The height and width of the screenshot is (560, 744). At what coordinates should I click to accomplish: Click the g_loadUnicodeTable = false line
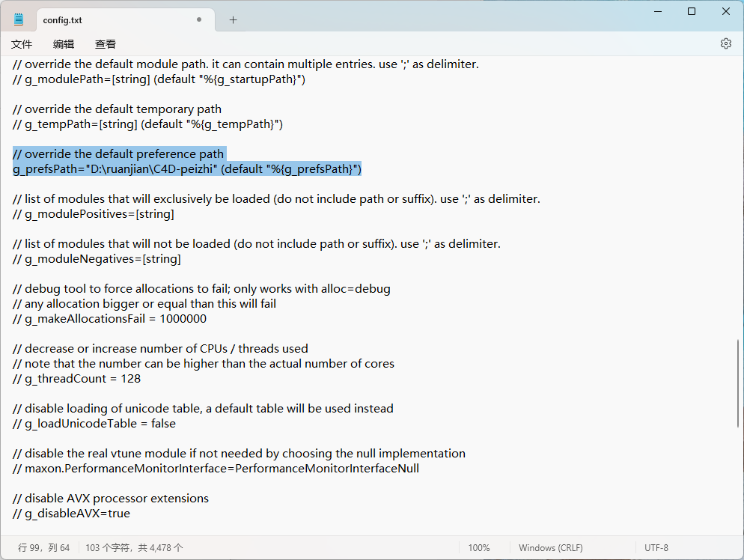tap(94, 424)
